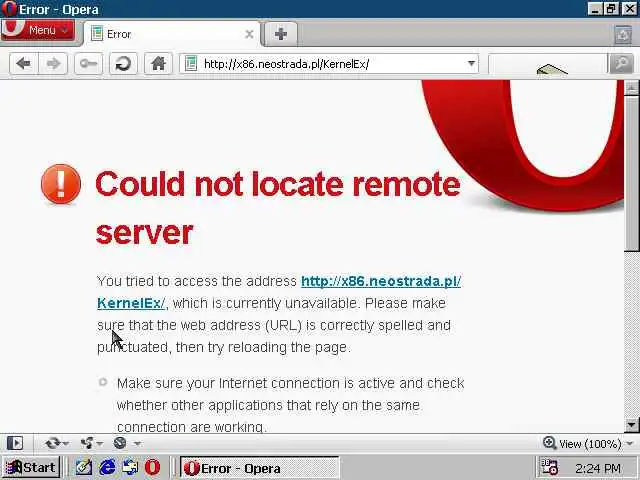Select the Error tab

[171, 34]
